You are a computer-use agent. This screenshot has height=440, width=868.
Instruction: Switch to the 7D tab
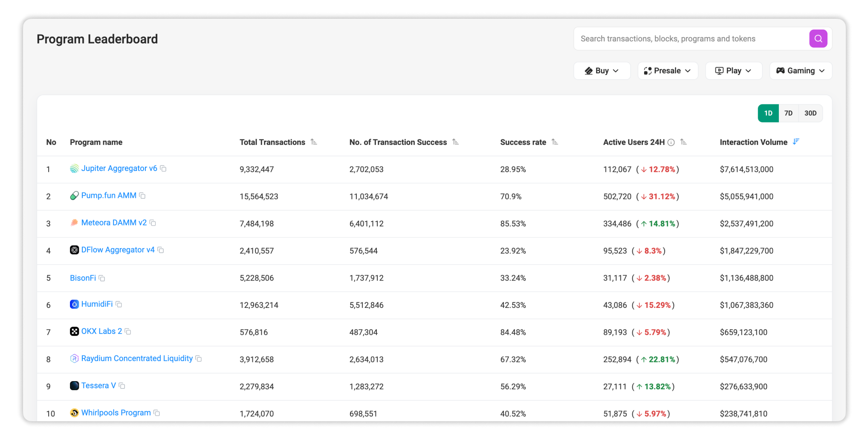coord(788,113)
